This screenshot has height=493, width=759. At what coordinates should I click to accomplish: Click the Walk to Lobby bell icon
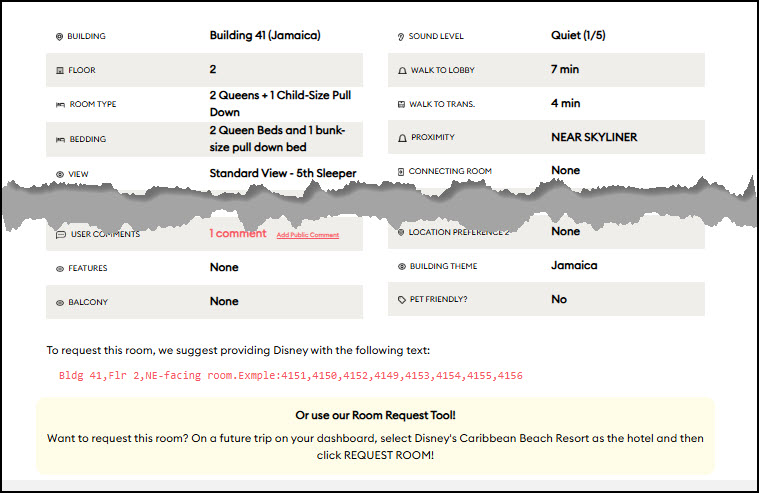(x=402, y=71)
